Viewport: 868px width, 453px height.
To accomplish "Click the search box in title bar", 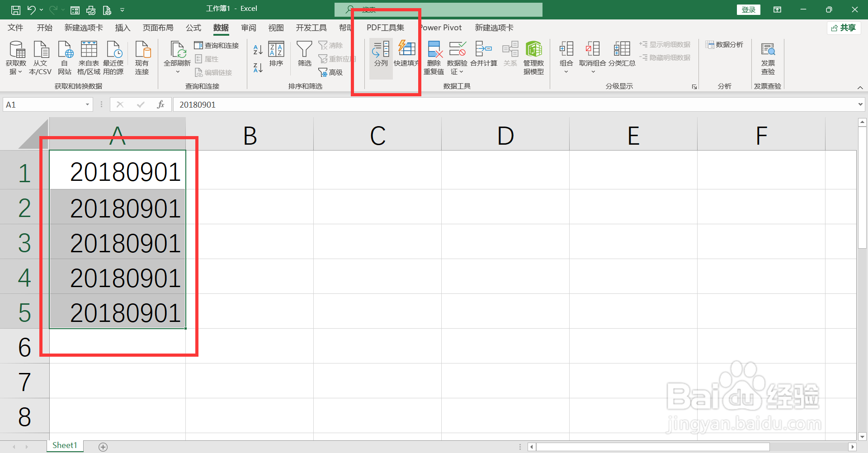I will coord(438,9).
